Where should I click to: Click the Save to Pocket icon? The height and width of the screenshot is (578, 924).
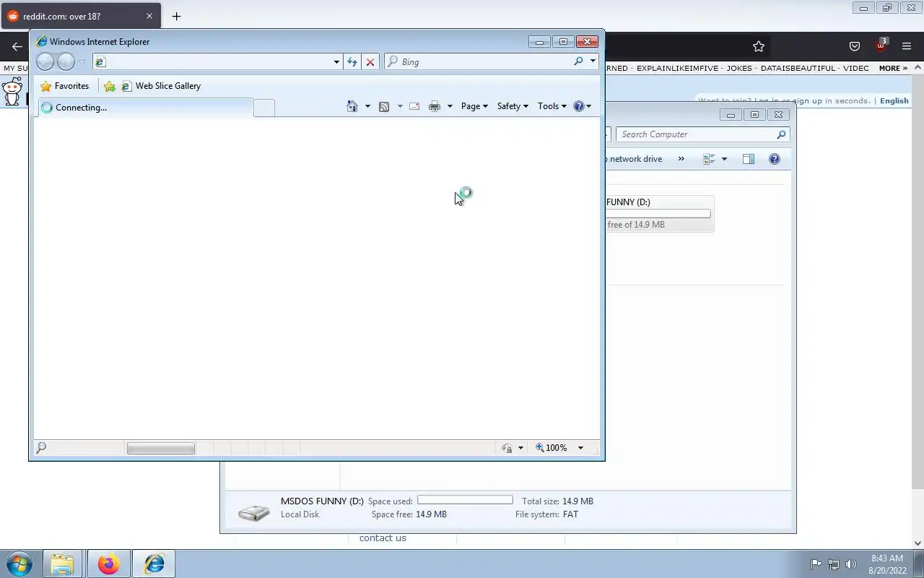[855, 46]
